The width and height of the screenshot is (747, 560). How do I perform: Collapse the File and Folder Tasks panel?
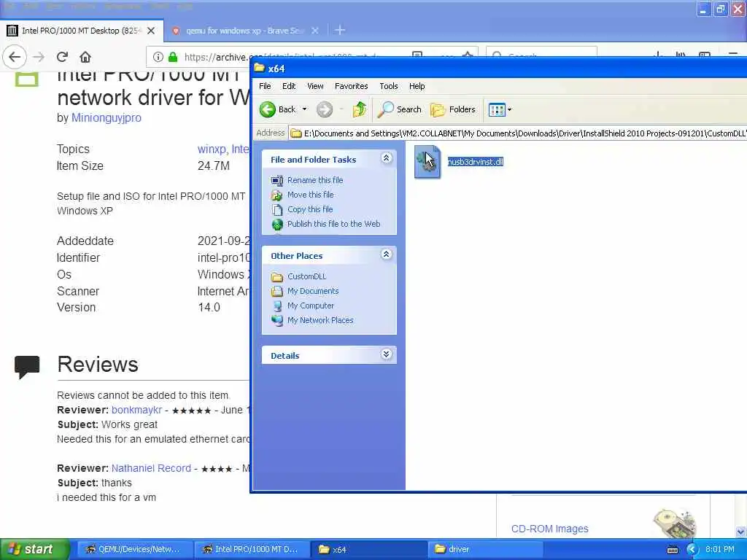coord(387,158)
